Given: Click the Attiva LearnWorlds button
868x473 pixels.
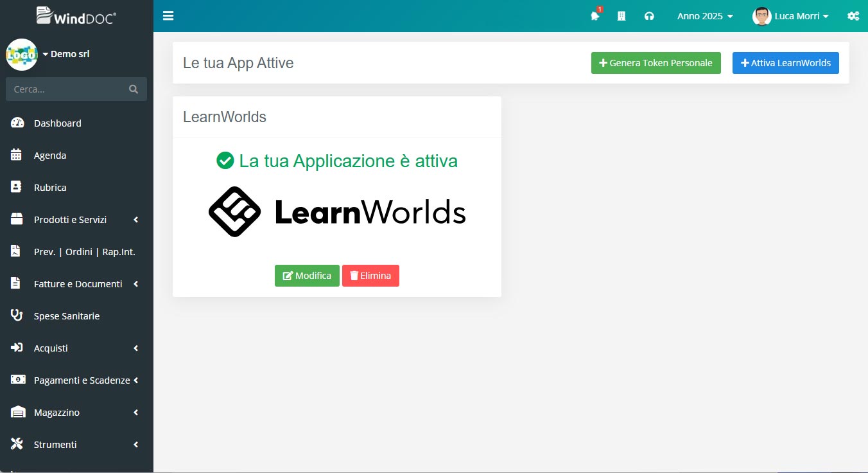Looking at the screenshot, I should pos(785,62).
